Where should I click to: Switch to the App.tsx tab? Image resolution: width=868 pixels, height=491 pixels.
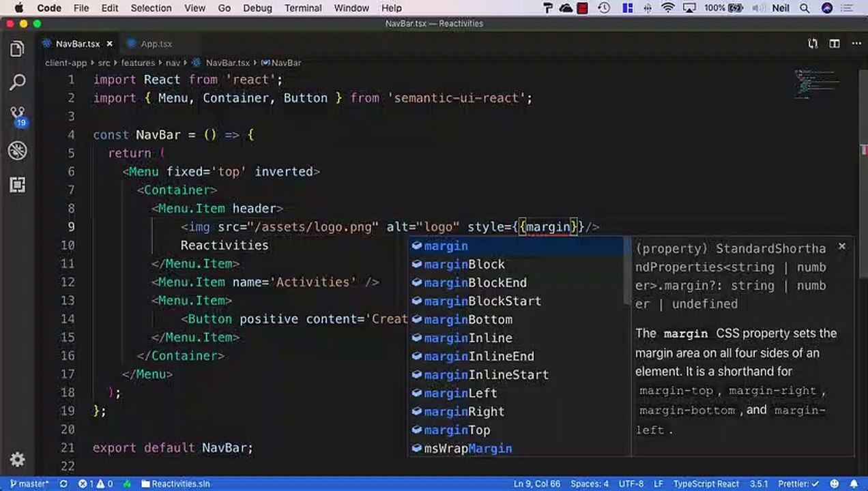[x=156, y=44]
